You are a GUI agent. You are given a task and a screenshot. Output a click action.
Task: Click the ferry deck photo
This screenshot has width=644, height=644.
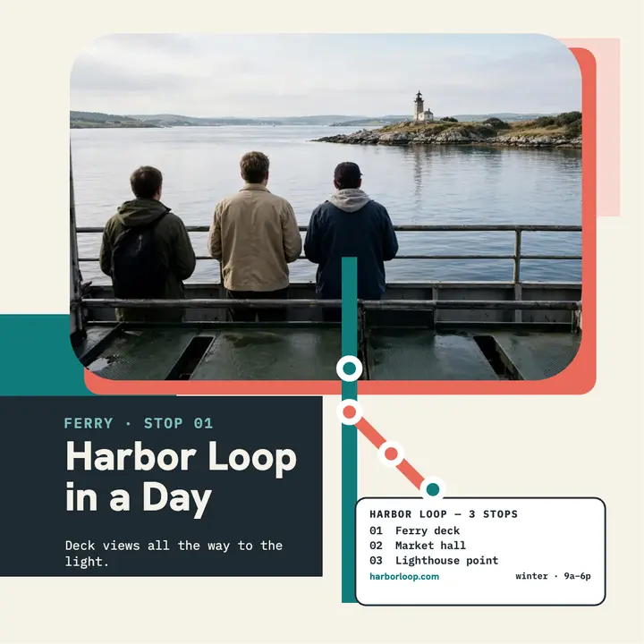(x=326, y=207)
